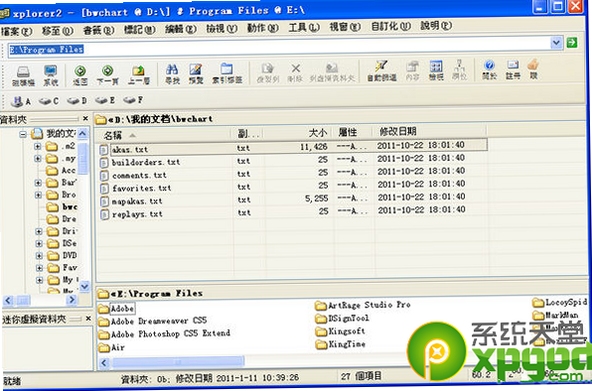This screenshot has height=391, width=592.
Task: Go forward with the 下一頁 button
Action: (x=108, y=75)
